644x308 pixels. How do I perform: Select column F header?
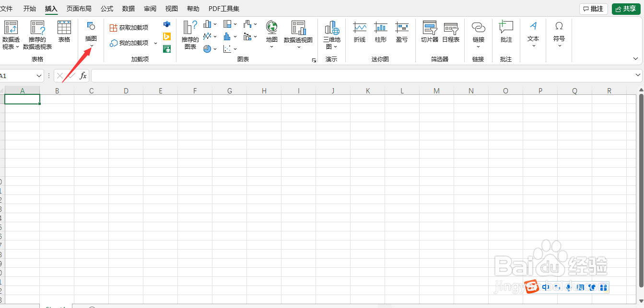point(195,91)
